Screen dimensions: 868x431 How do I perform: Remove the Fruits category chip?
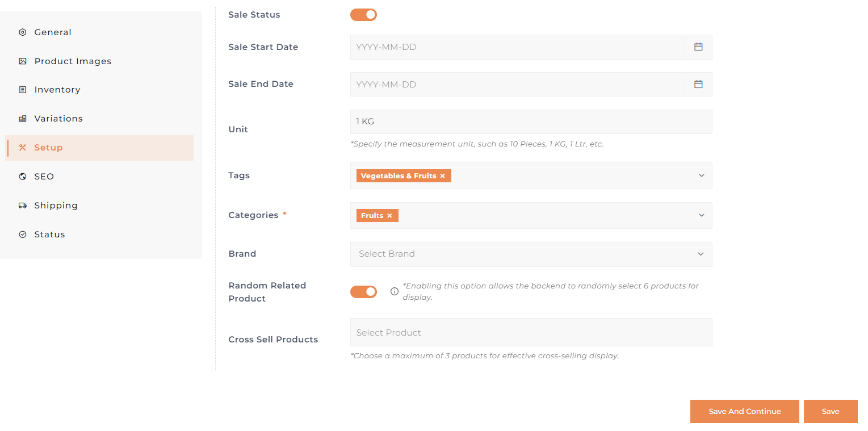pyautogui.click(x=389, y=216)
